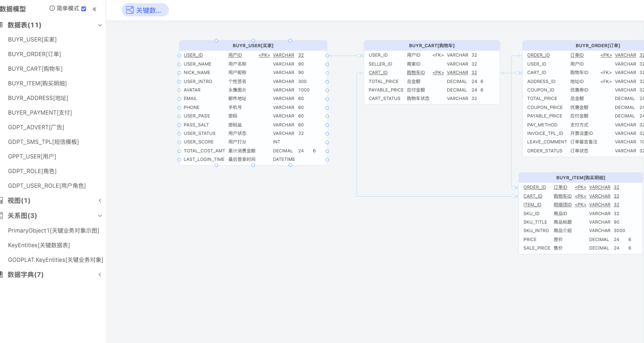The width and height of the screenshot is (644, 343).
Task: Collapse the sidebar with the double-chevron icon
Action: point(94,9)
